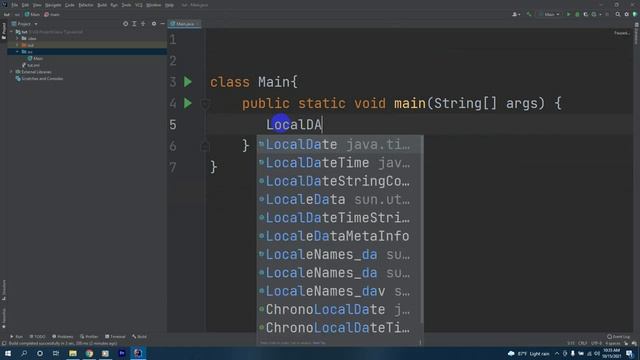This screenshot has height=360, width=640.
Task: Open the Code menu
Action: coord(70,5)
